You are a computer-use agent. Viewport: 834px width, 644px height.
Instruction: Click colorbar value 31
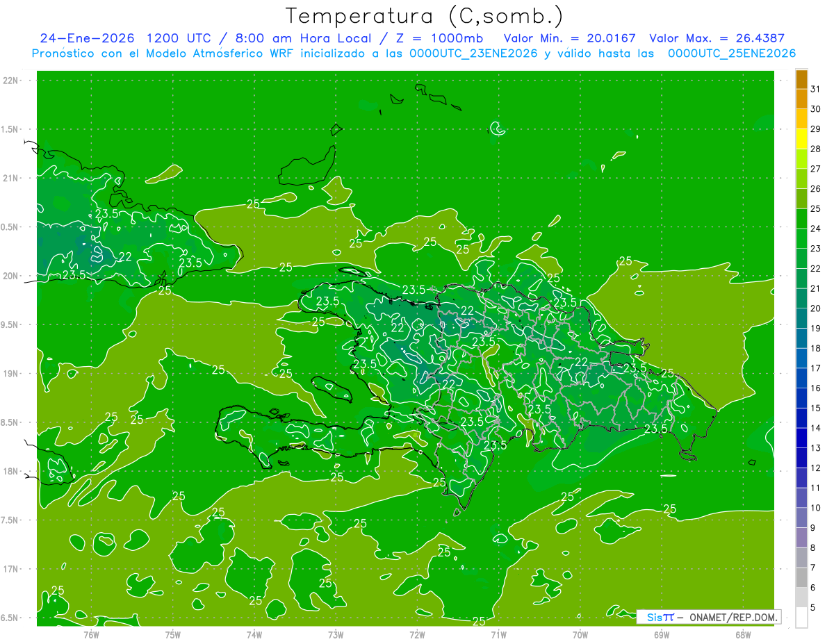[816, 89]
